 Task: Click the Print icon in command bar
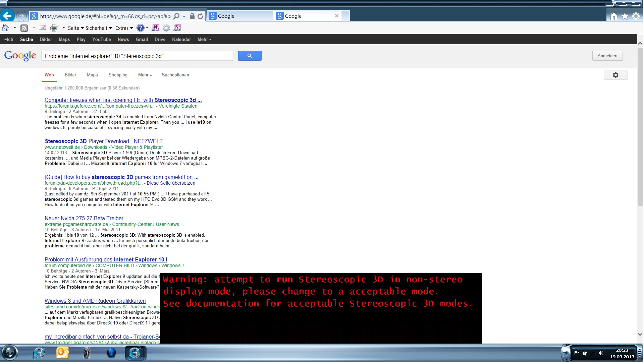pyautogui.click(x=54, y=28)
